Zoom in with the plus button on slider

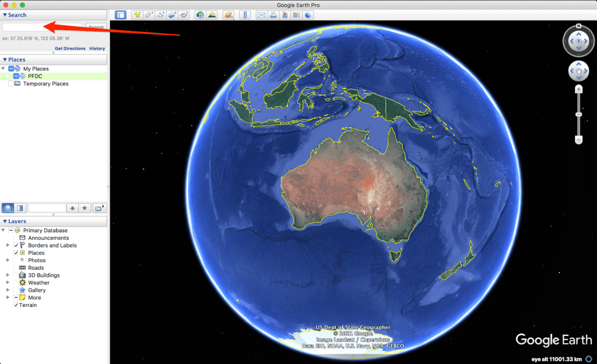click(579, 89)
